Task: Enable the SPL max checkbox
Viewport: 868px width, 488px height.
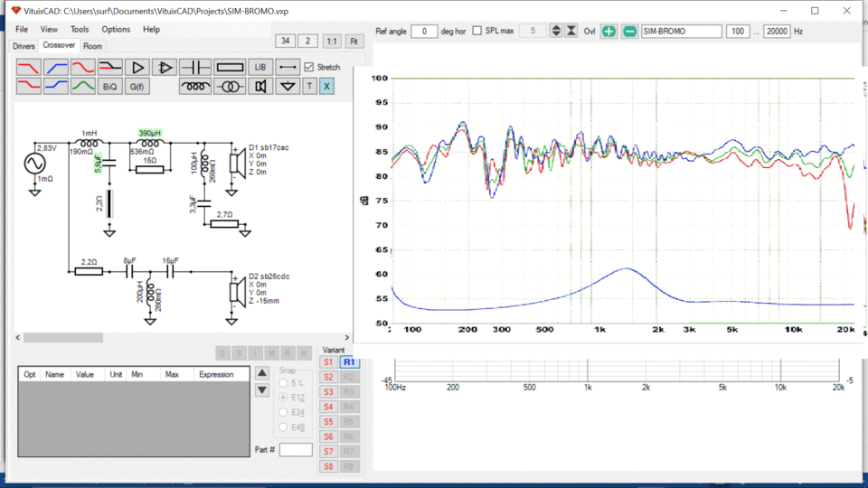Action: [476, 31]
